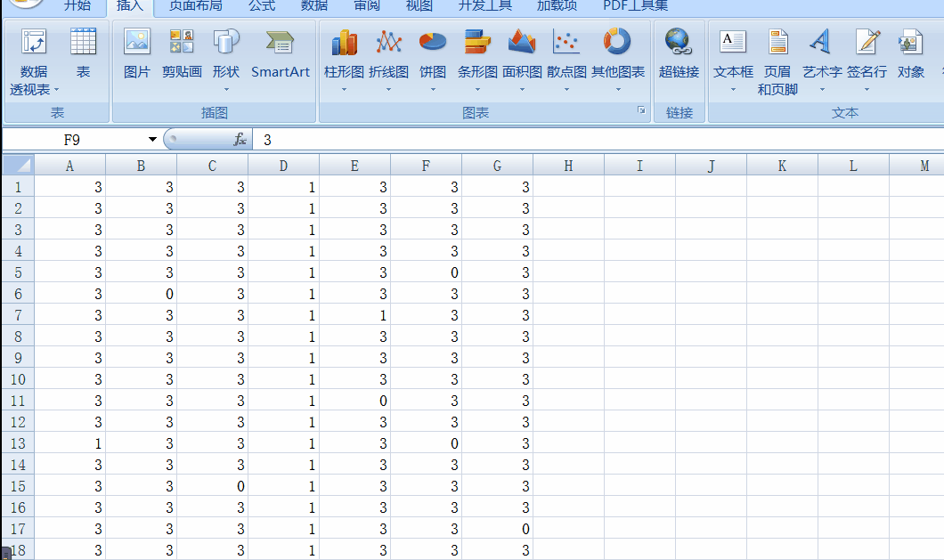
Task: Insert a Column chart (柱形图)
Action: pos(344,61)
